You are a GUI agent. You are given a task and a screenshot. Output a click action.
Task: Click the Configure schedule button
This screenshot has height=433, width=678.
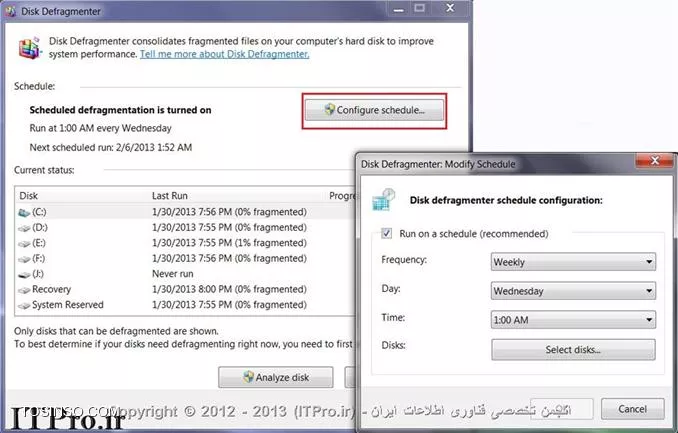click(374, 110)
